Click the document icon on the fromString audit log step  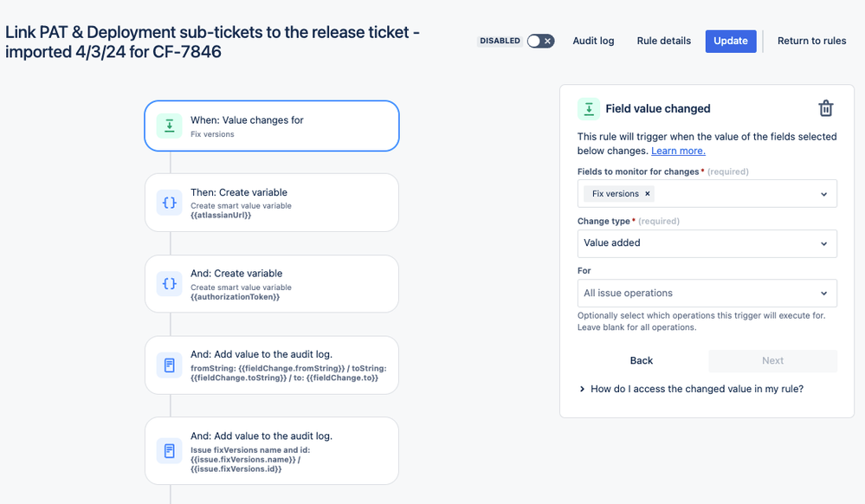[x=170, y=365]
